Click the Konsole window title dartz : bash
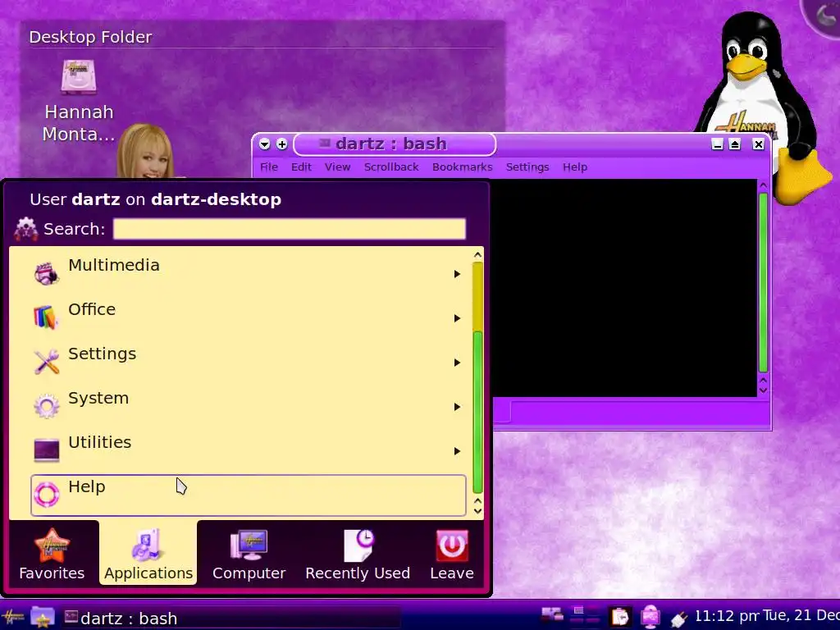This screenshot has width=840, height=630. click(x=391, y=144)
